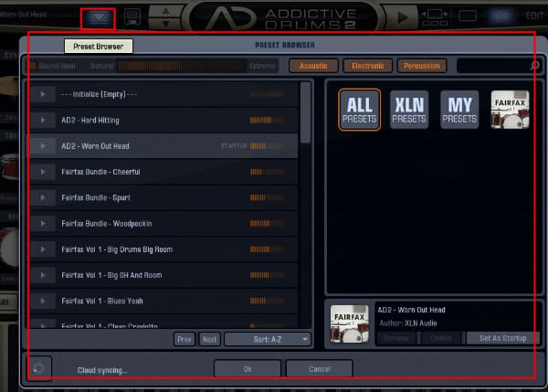Click Set As Startup button
The width and height of the screenshot is (548, 392).
[503, 338]
